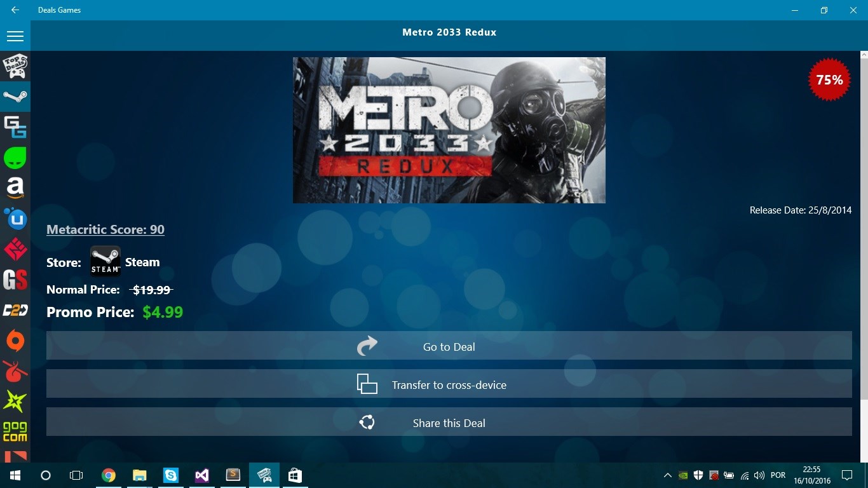This screenshot has width=868, height=488.
Task: Click the Metro 2033 Redux banner image
Action: tap(449, 130)
